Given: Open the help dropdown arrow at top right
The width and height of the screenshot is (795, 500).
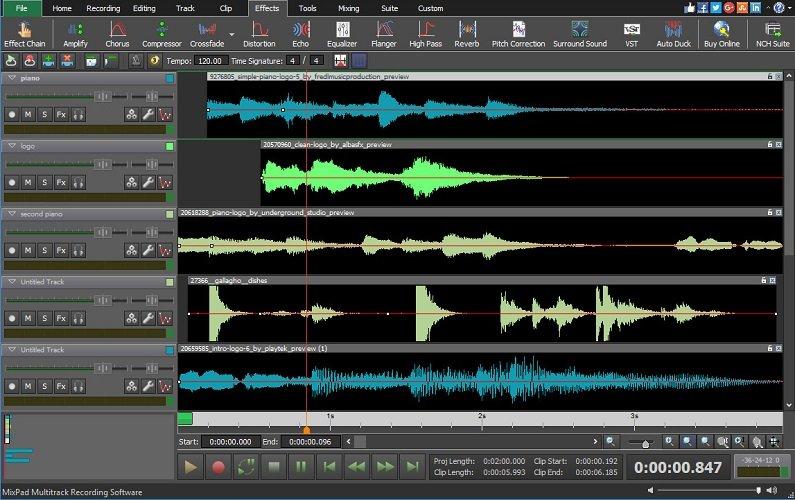Looking at the screenshot, I should [x=789, y=8].
